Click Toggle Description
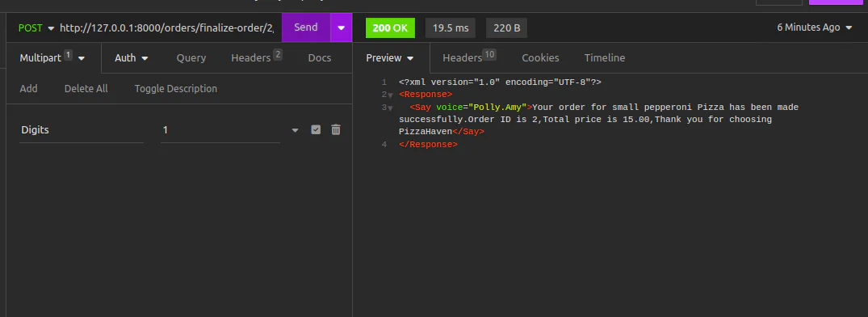The height and width of the screenshot is (317, 868). [x=175, y=89]
